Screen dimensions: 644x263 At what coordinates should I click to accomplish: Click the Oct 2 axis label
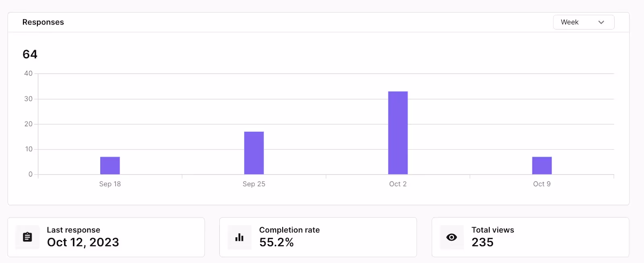pyautogui.click(x=398, y=184)
